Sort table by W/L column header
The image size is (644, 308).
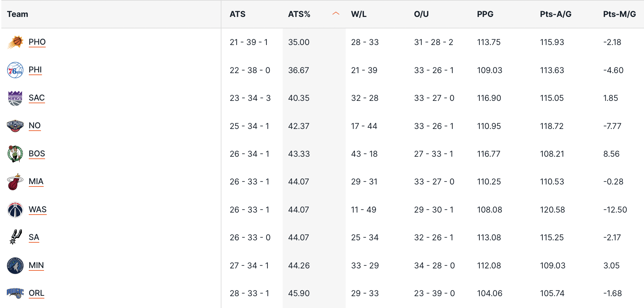359,14
